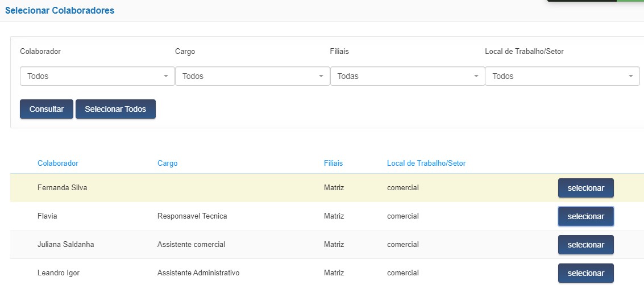Sort by Cargo column header

[168, 164]
